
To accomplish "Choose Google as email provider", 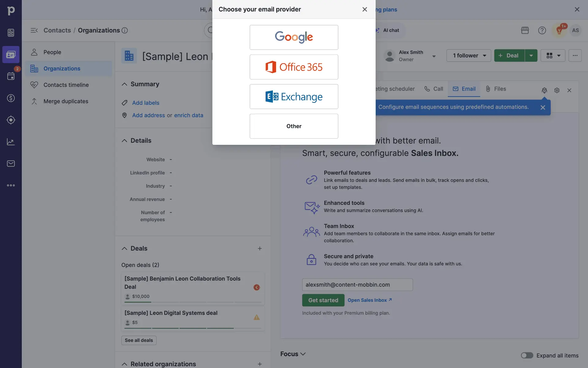I will [x=294, y=37].
